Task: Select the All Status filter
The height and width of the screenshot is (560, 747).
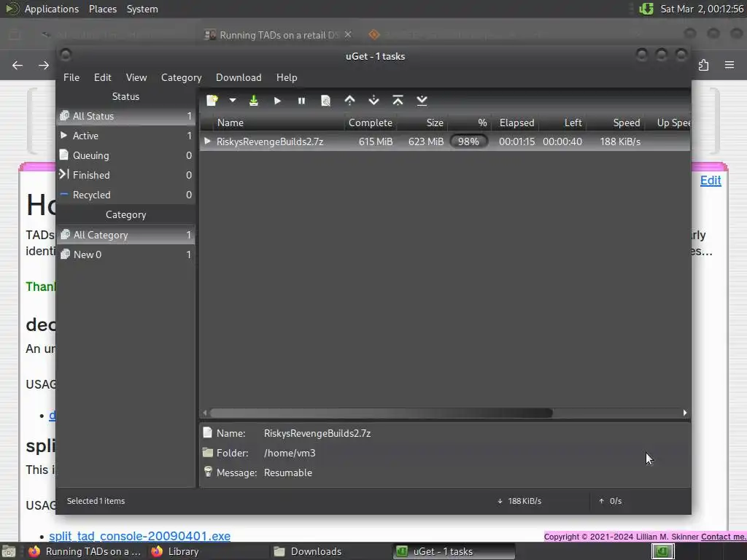Action: 125,116
